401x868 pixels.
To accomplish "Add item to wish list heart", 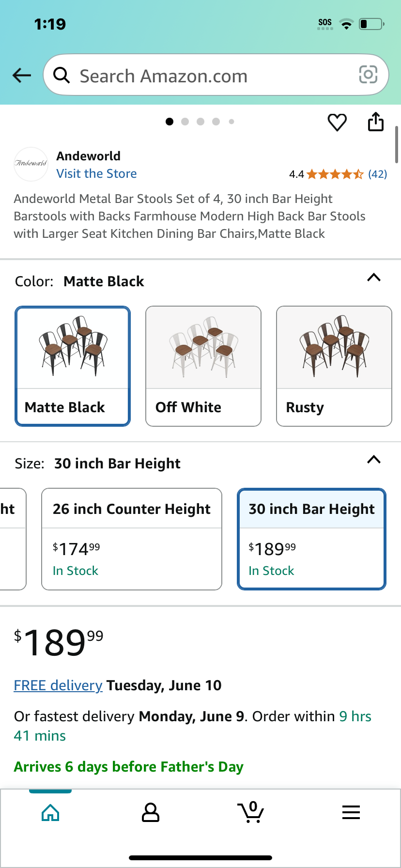I will (337, 122).
